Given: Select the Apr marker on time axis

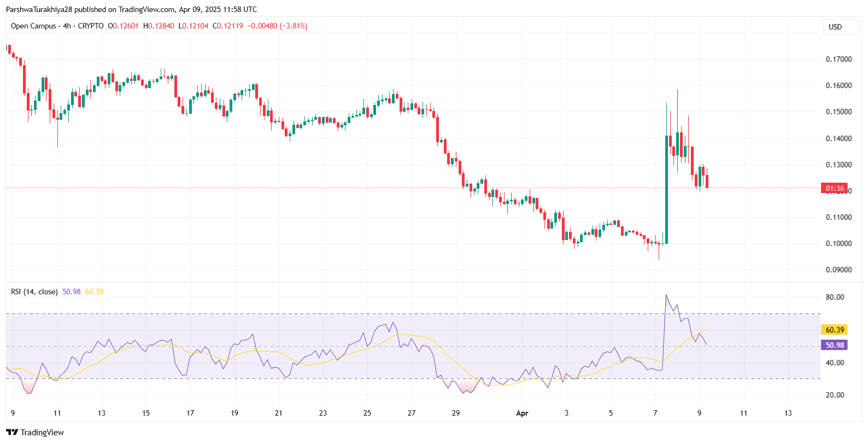Looking at the screenshot, I should click(522, 413).
